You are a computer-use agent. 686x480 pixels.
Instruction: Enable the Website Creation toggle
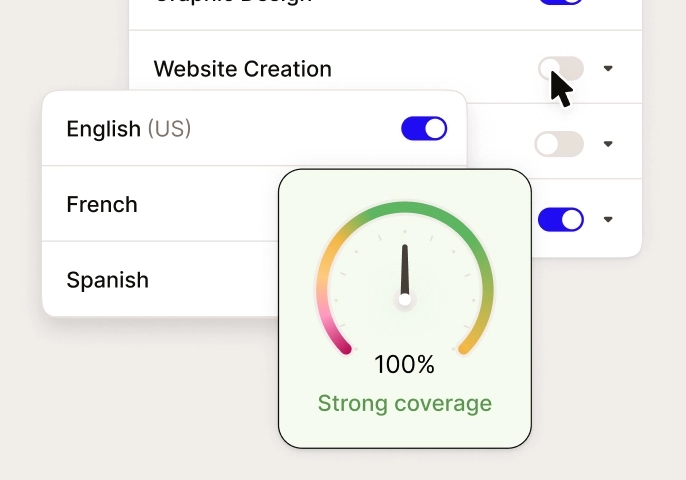pos(561,69)
